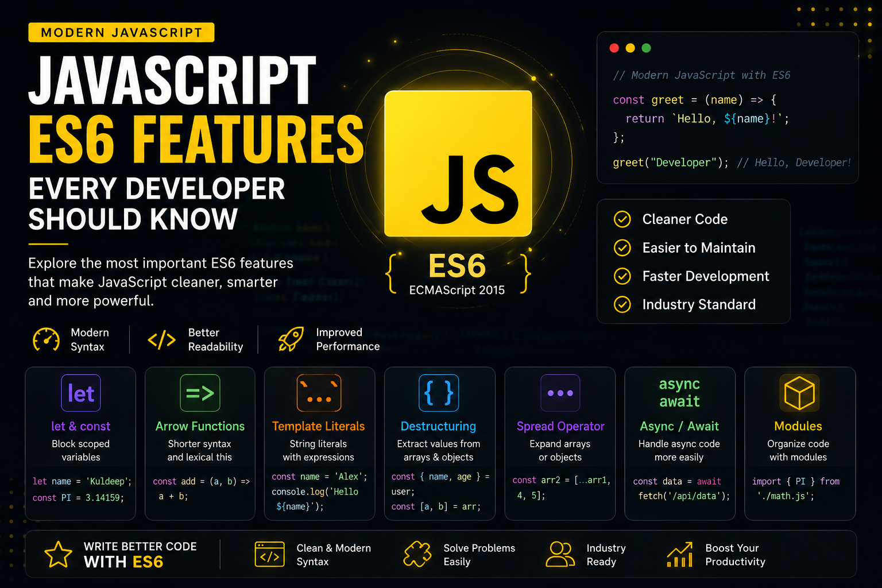882x588 pixels.
Task: Click the text 'Industry Standard'
Action: [699, 304]
